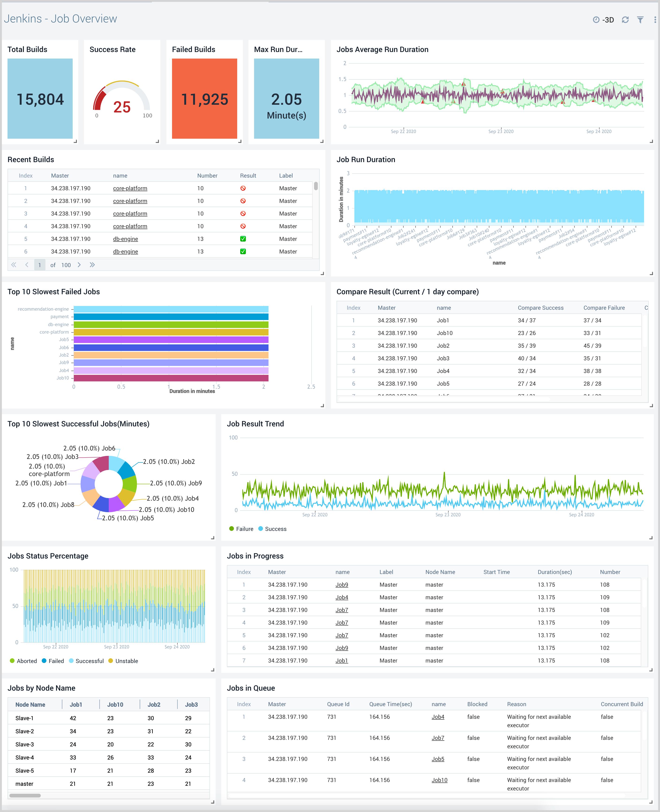Go to next page in Recent Builds
Screen dimensions: 660x812
(79, 265)
